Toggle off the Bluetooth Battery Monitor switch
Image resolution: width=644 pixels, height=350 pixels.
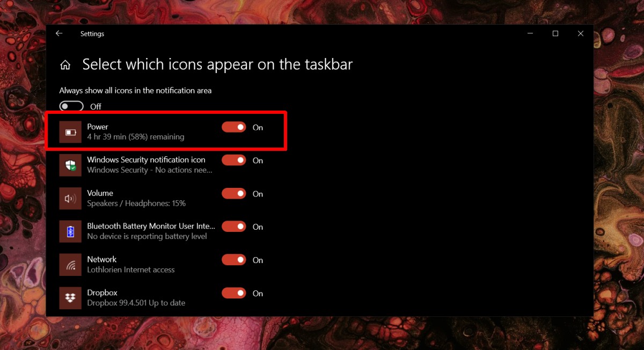click(233, 227)
